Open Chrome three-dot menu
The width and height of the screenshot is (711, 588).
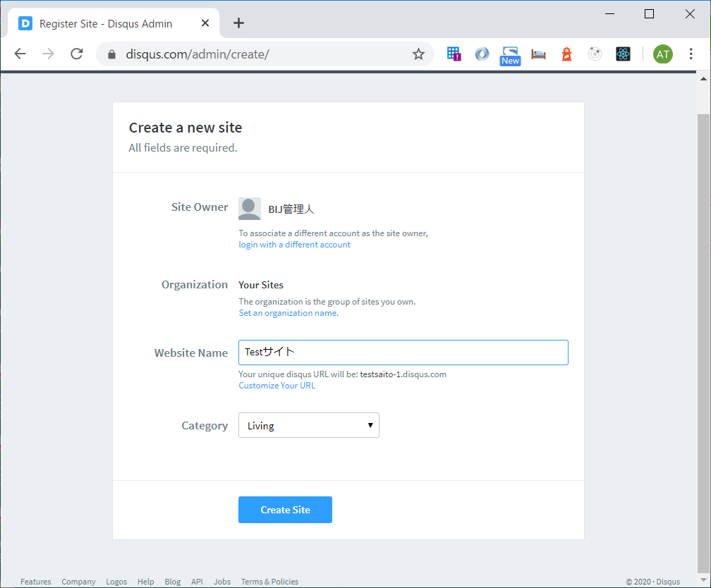pyautogui.click(x=691, y=54)
